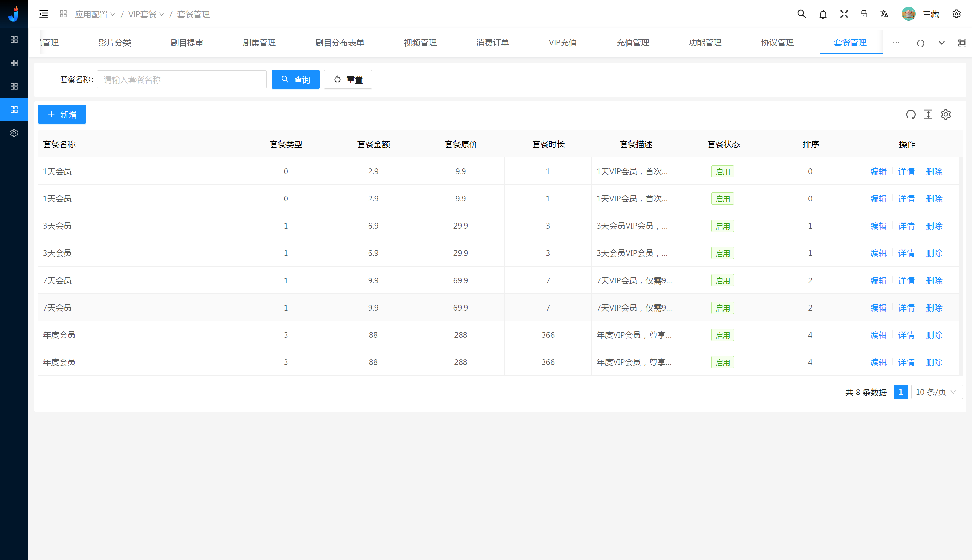Switch to 剧集管理 tab
972x560 pixels.
click(x=259, y=43)
